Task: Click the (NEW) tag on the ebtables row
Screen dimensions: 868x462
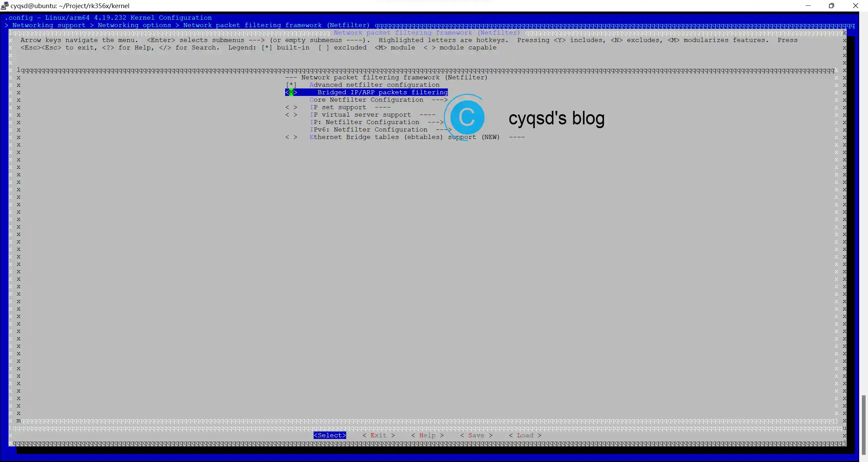Action: coord(491,137)
